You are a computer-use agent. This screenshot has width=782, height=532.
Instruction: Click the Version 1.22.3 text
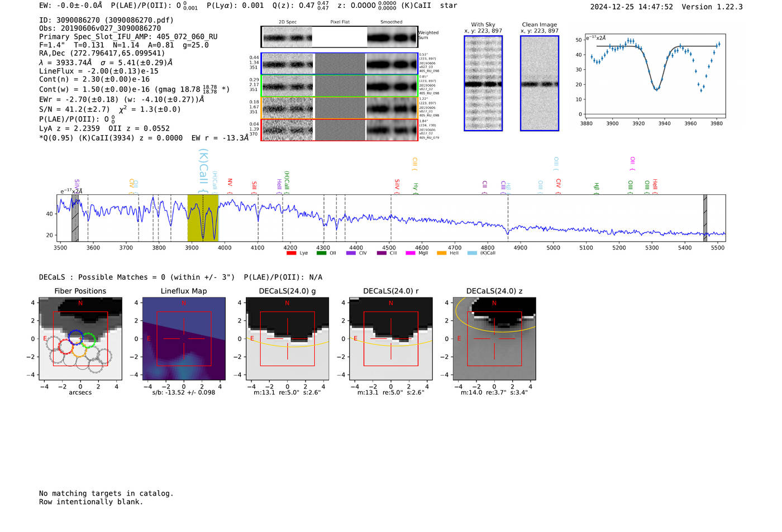712,7
